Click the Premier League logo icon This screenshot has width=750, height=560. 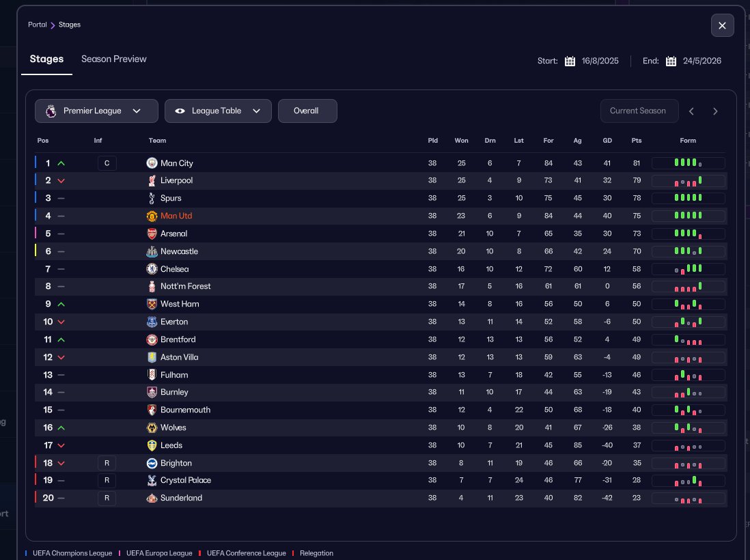pyautogui.click(x=51, y=111)
